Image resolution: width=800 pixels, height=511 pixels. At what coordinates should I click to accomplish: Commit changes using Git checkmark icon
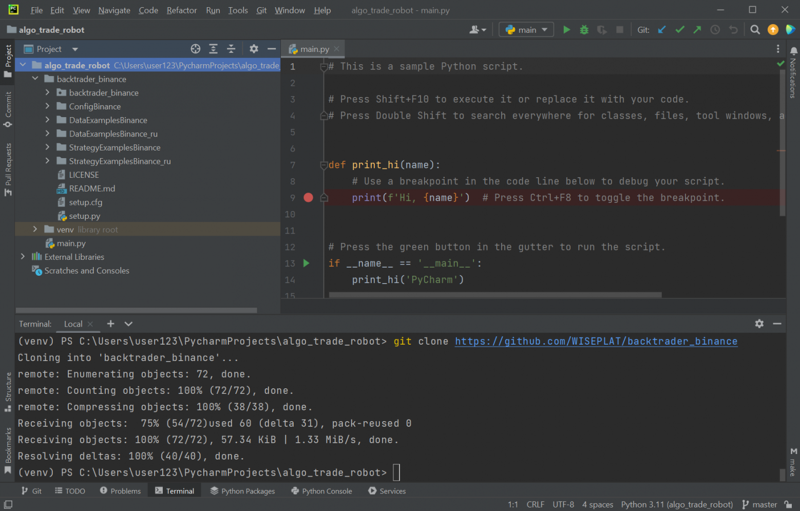tap(680, 30)
